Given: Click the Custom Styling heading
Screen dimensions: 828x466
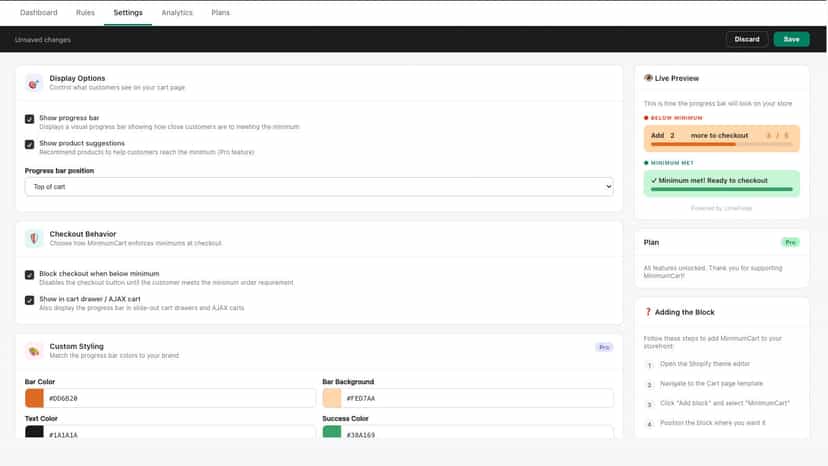Looking at the screenshot, I should [77, 347].
